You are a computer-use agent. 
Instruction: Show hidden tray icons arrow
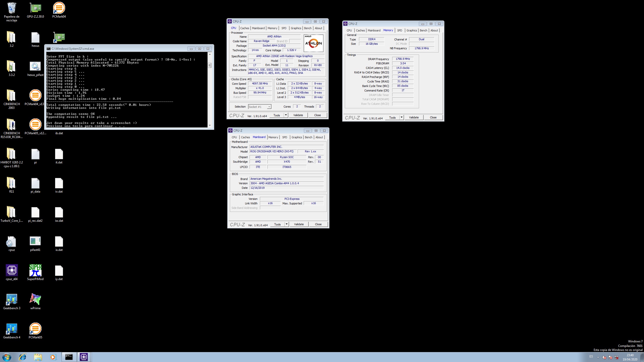(598, 357)
